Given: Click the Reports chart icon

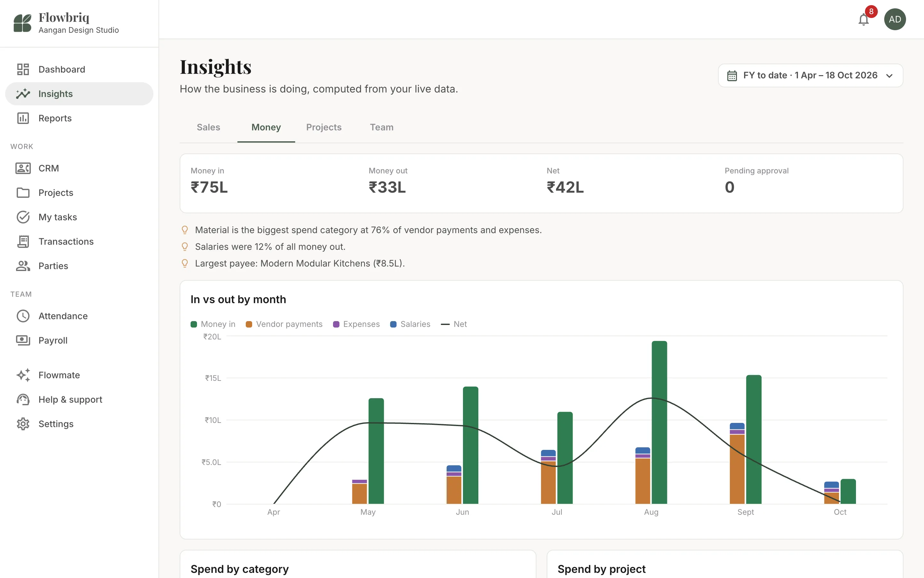Looking at the screenshot, I should coord(23,118).
